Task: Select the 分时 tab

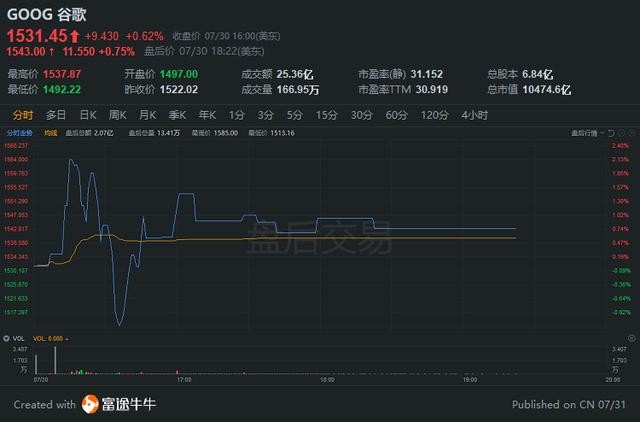Action: click(22, 115)
